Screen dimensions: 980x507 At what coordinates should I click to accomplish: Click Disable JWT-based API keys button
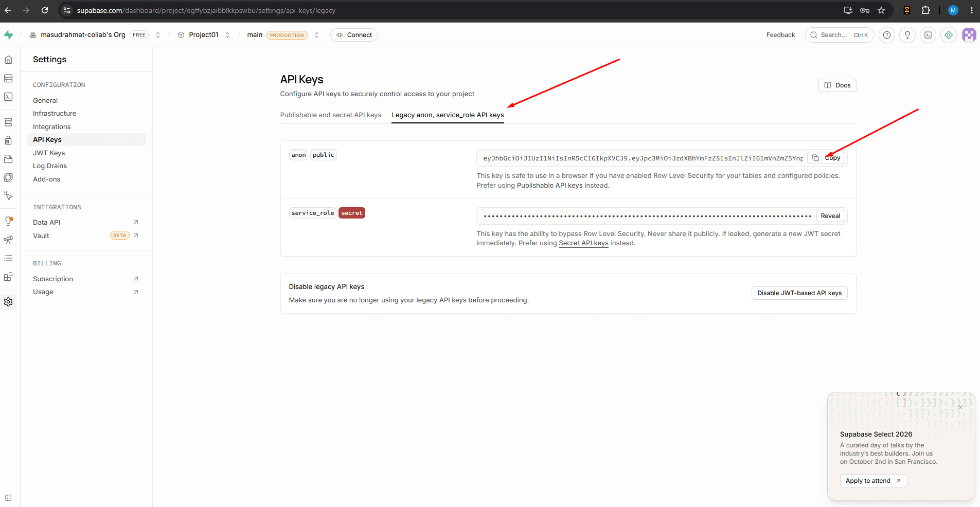[x=799, y=293]
